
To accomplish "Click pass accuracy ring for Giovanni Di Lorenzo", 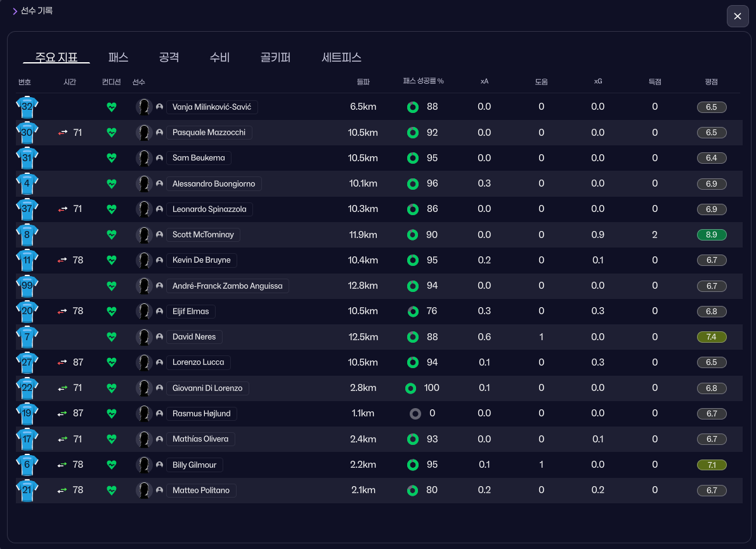I will (410, 388).
